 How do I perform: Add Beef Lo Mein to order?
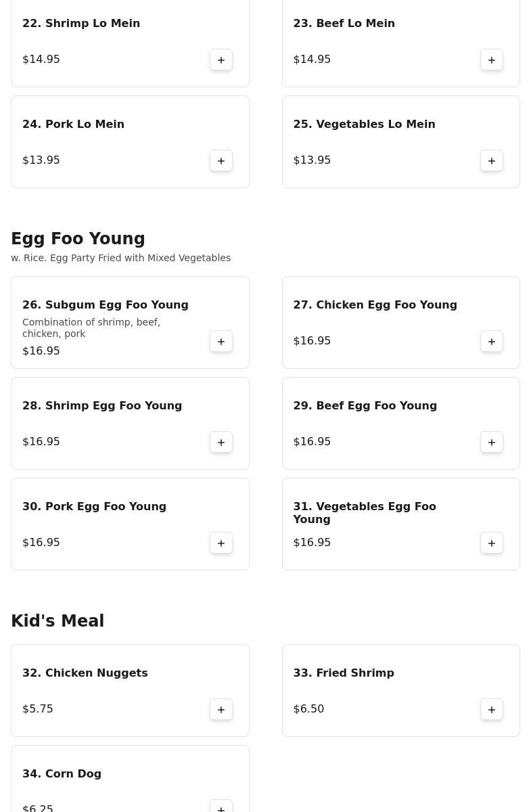[x=492, y=60]
